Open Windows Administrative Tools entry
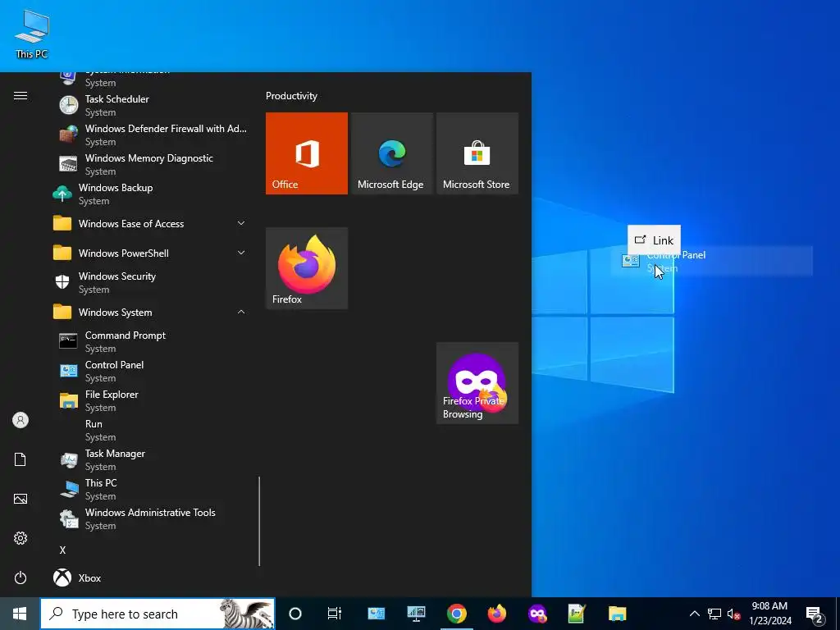This screenshot has height=630, width=840. tap(151, 518)
